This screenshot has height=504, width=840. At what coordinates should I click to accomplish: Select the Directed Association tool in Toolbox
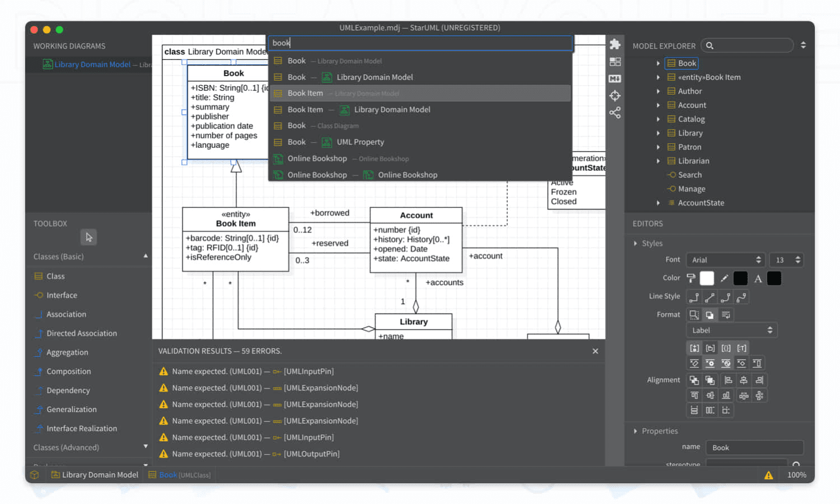coord(81,333)
